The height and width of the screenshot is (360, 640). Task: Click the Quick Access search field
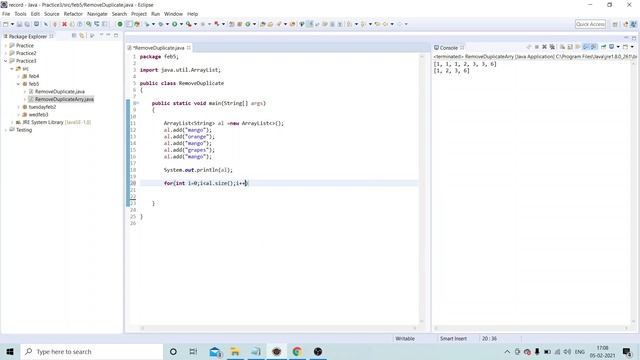pos(590,24)
